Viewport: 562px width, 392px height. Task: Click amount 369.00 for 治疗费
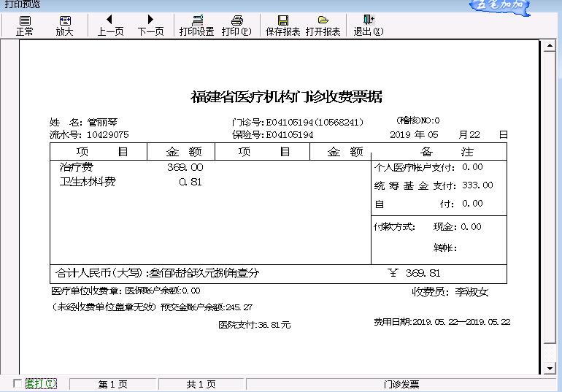[x=185, y=167]
